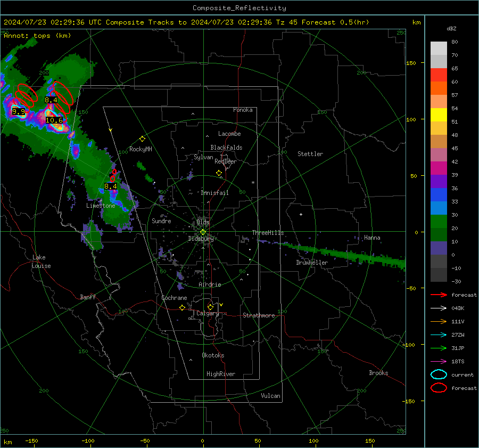Pick the purple 39 dBZ color swatch

(x=439, y=181)
